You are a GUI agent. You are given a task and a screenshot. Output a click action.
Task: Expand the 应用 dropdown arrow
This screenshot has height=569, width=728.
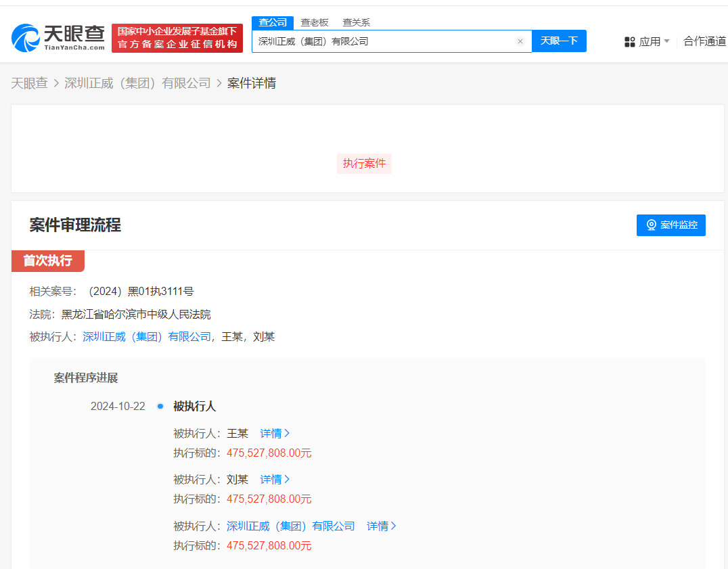(666, 41)
